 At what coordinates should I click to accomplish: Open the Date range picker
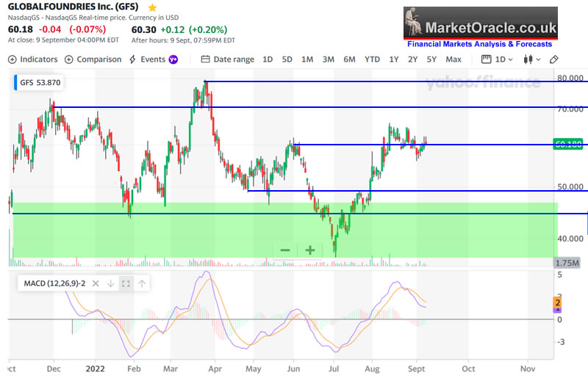(x=228, y=59)
